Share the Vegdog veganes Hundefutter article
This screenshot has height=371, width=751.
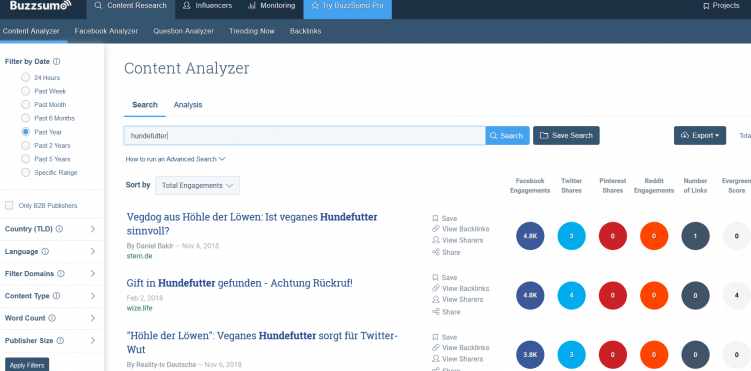446,252
